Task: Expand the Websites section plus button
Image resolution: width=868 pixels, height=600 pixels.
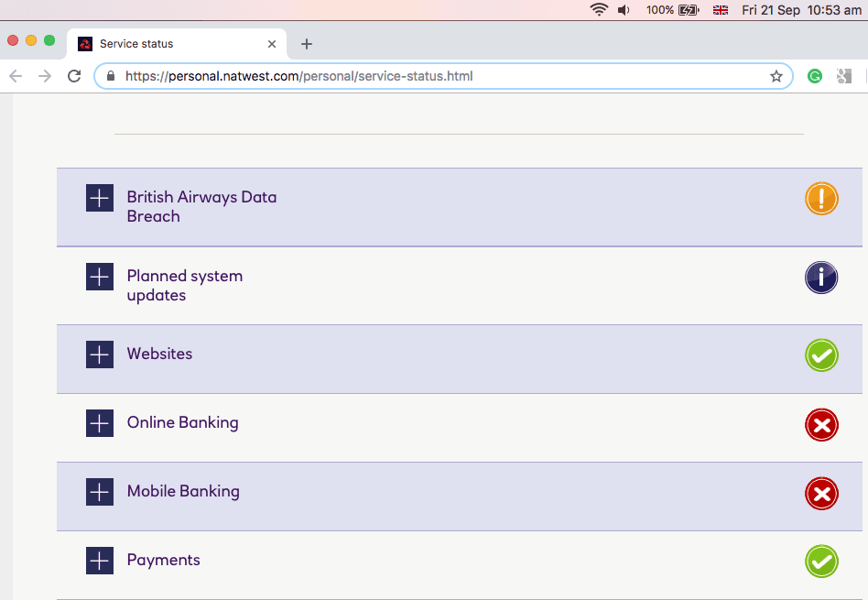Action: click(x=99, y=355)
